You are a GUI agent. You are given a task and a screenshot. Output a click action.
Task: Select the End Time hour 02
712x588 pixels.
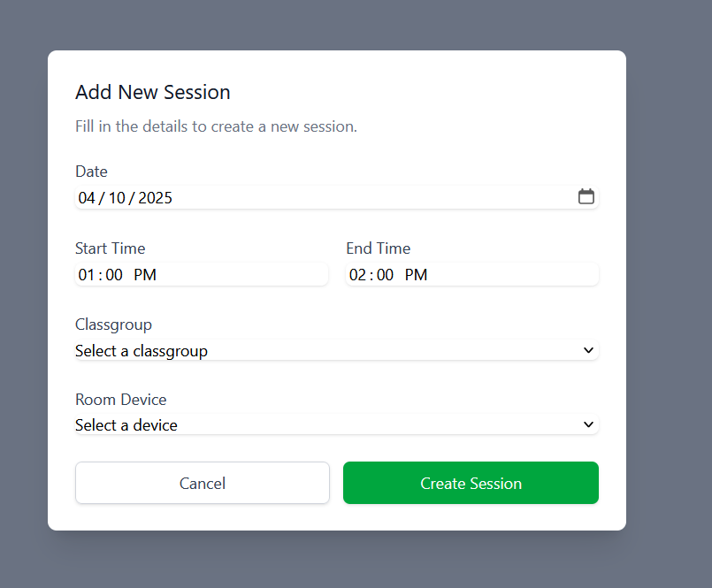(357, 275)
